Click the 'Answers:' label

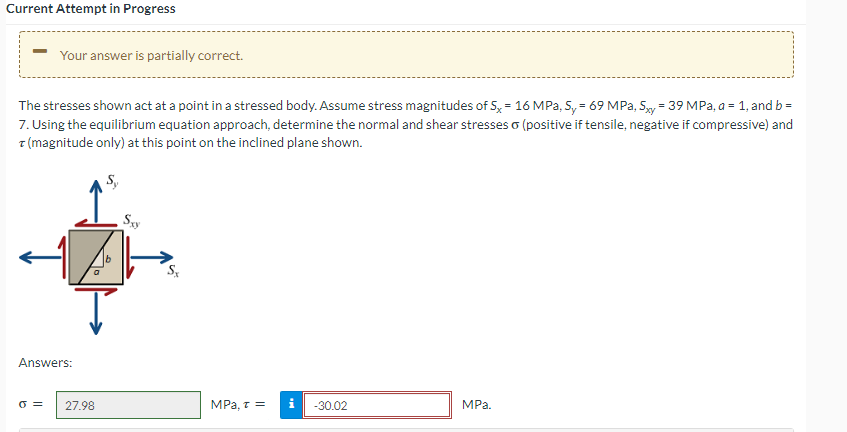pyautogui.click(x=45, y=362)
